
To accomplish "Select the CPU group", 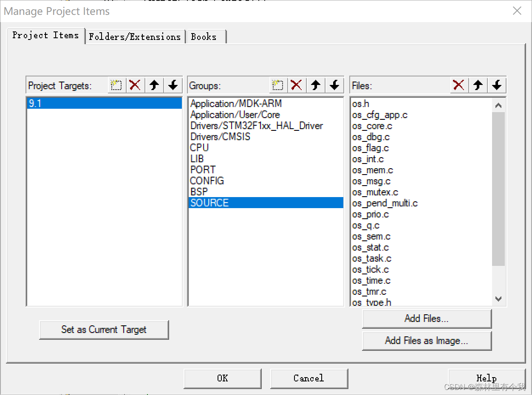I will pyautogui.click(x=266, y=148).
